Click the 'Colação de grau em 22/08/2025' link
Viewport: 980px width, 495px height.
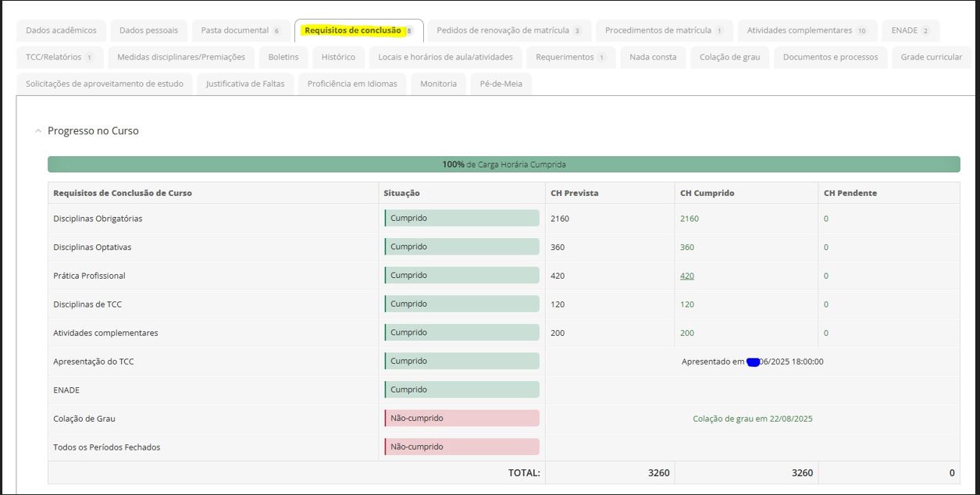point(753,418)
